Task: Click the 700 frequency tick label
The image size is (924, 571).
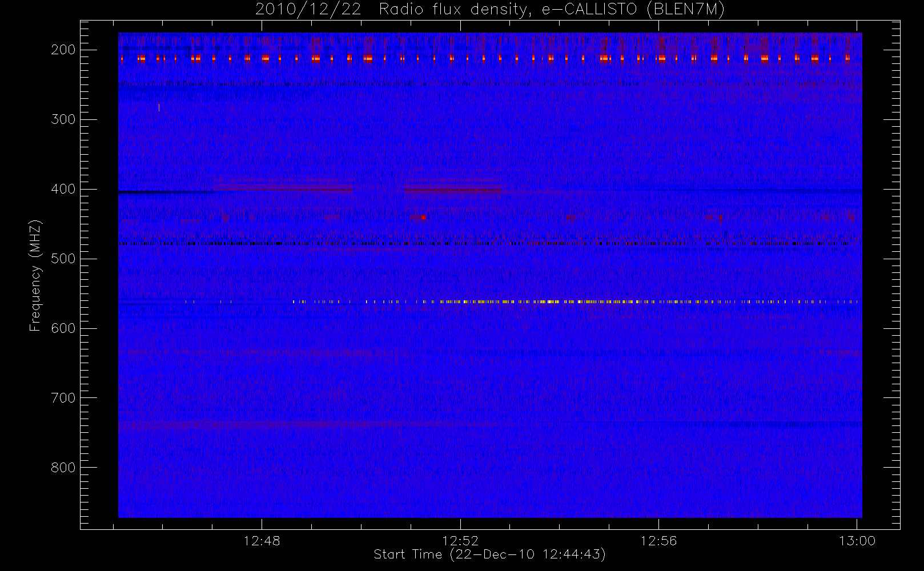Action: (x=63, y=398)
